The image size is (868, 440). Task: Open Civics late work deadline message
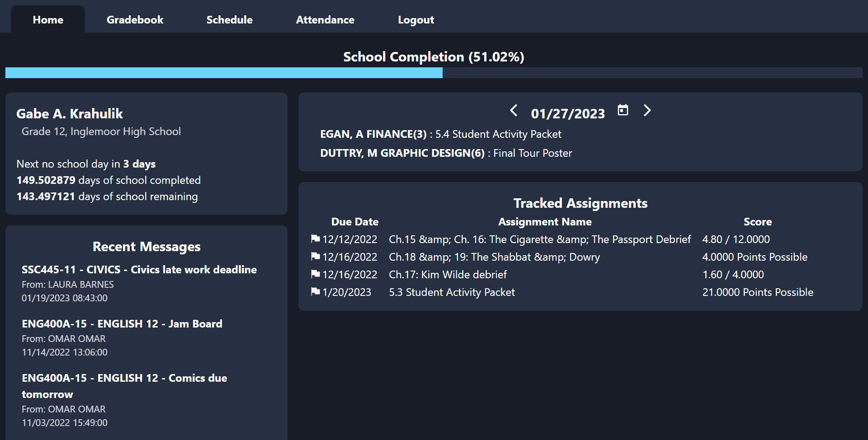point(139,270)
